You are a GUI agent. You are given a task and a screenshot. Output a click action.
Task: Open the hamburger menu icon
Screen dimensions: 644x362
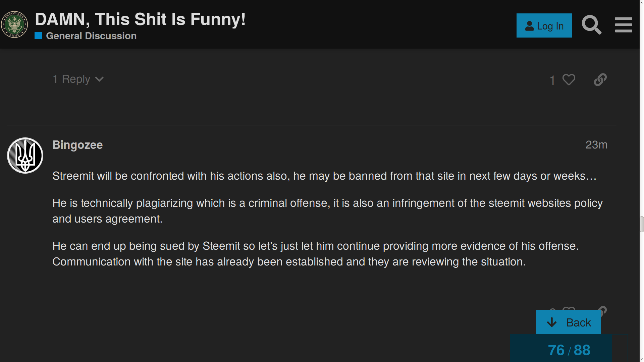click(624, 25)
